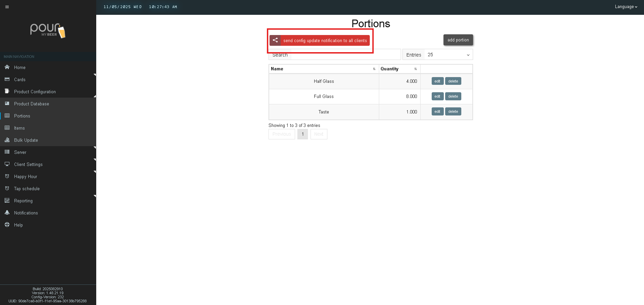Click the Reporting icon in sidebar
The height and width of the screenshot is (305, 644).
point(7,201)
